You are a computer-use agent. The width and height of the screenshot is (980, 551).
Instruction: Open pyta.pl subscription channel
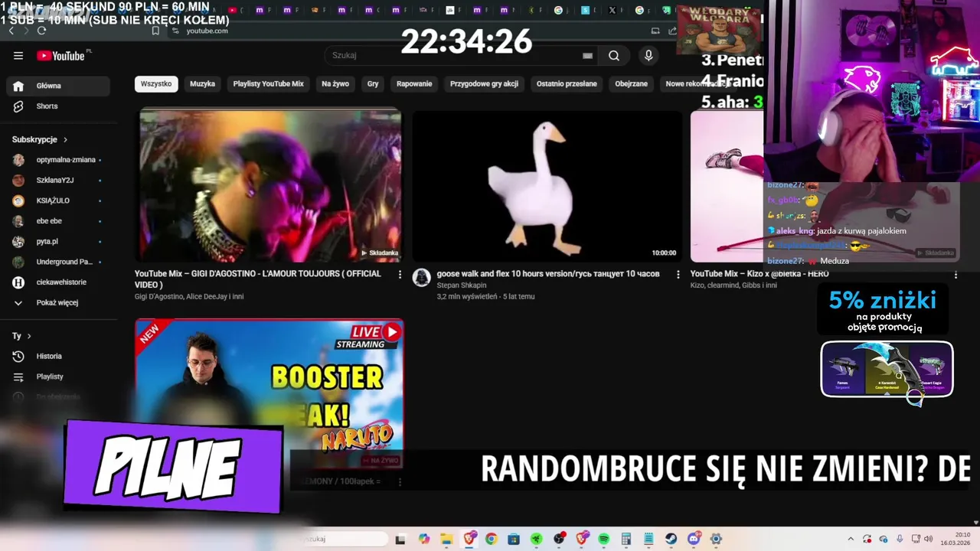click(x=58, y=241)
